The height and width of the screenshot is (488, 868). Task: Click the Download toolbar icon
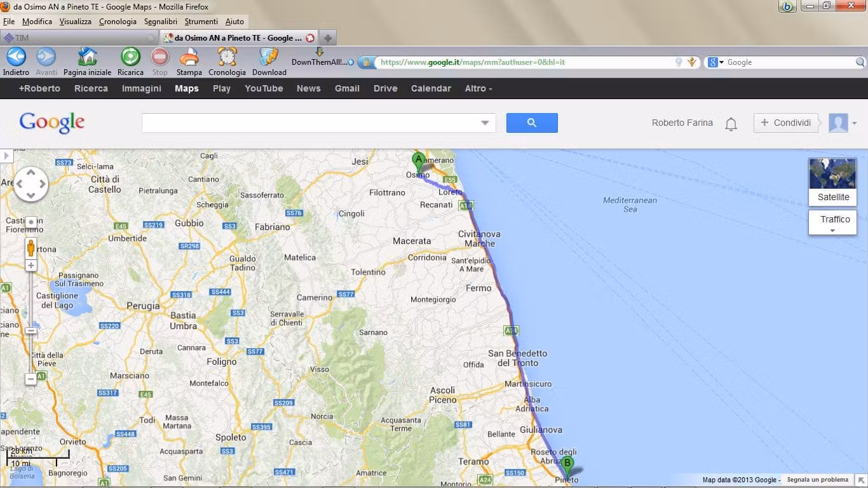coord(269,57)
